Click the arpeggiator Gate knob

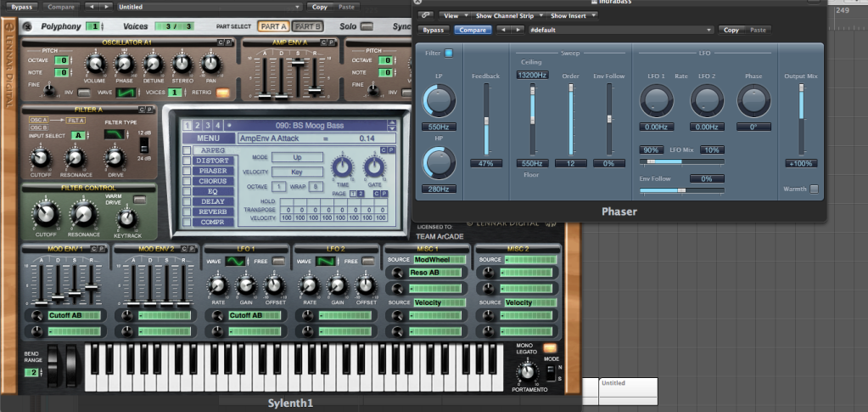coord(375,166)
